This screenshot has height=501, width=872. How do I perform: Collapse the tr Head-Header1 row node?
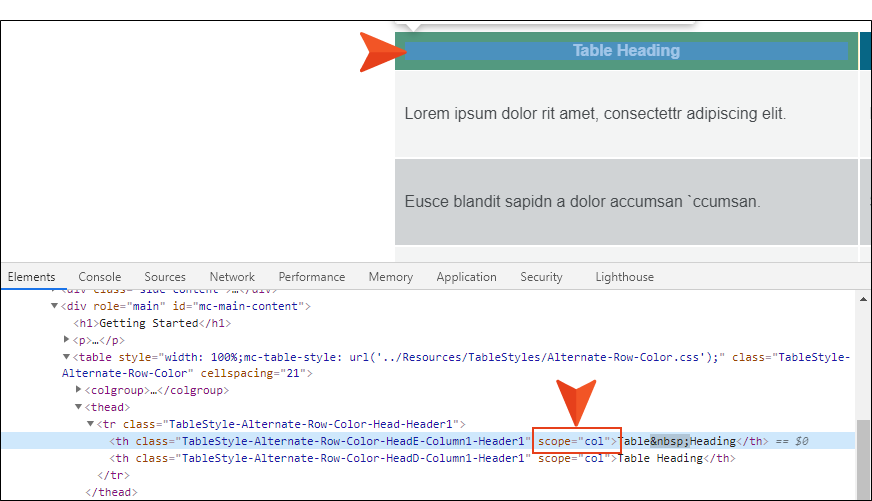(91, 424)
